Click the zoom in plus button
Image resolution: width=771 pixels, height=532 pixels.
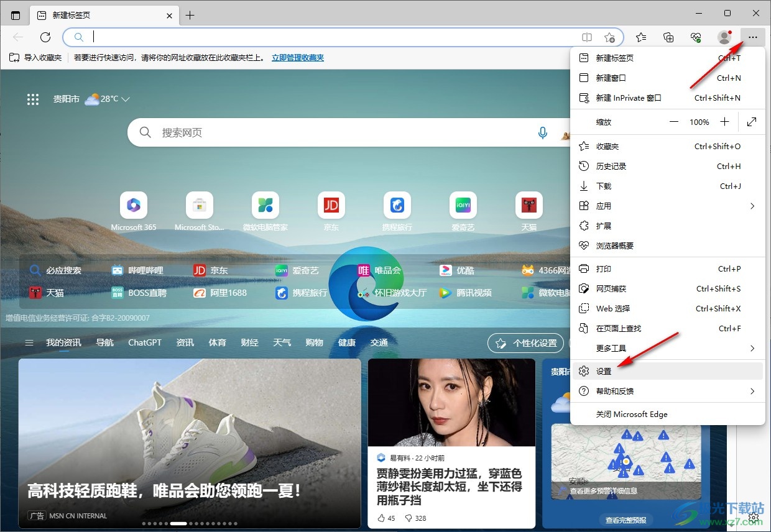[x=724, y=122]
